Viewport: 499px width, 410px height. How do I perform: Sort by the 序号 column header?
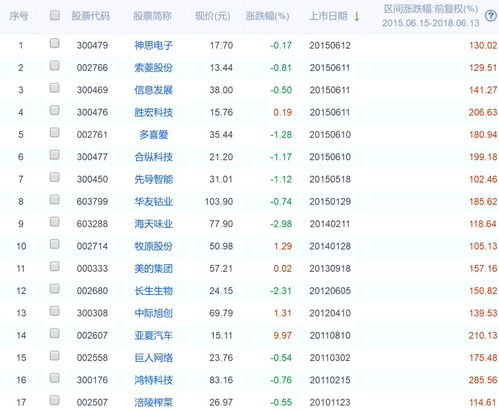19,16
